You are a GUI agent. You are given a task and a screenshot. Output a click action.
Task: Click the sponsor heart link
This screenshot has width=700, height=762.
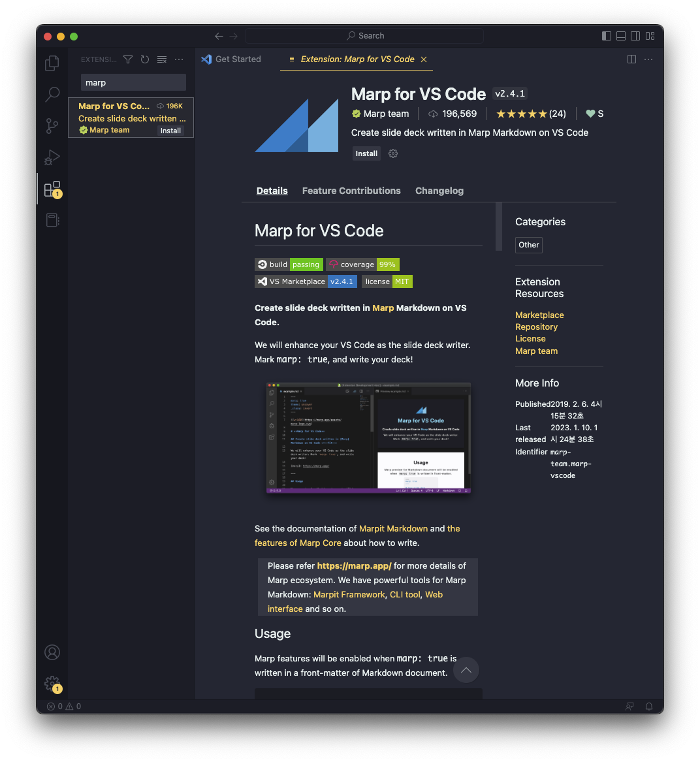tap(594, 114)
